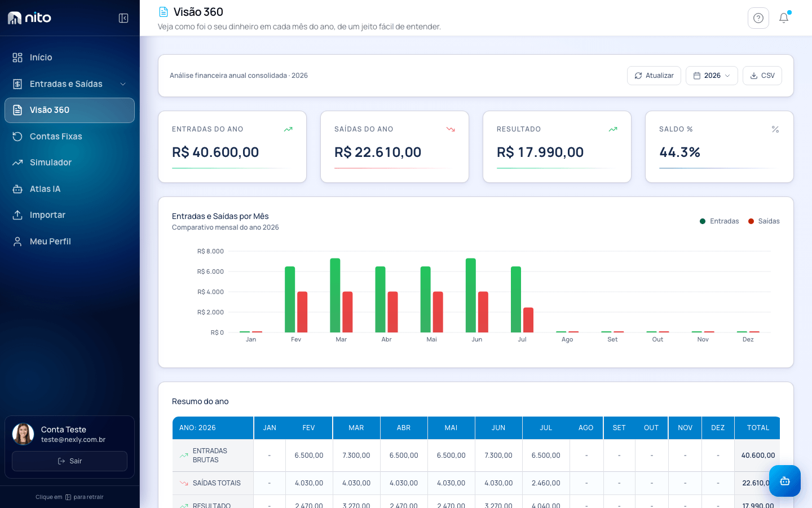812x508 pixels.
Task: Click the R$ 40.600,00 entradas card value
Action: 215,152
